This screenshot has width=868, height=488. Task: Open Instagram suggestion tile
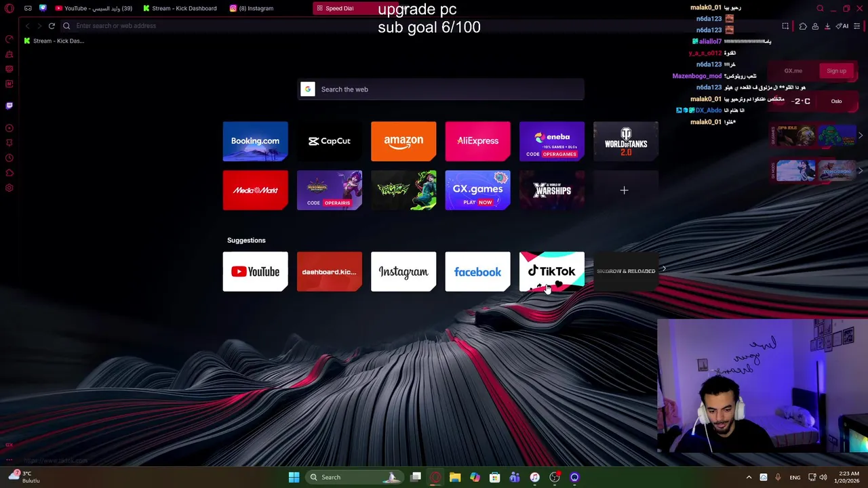pyautogui.click(x=403, y=272)
